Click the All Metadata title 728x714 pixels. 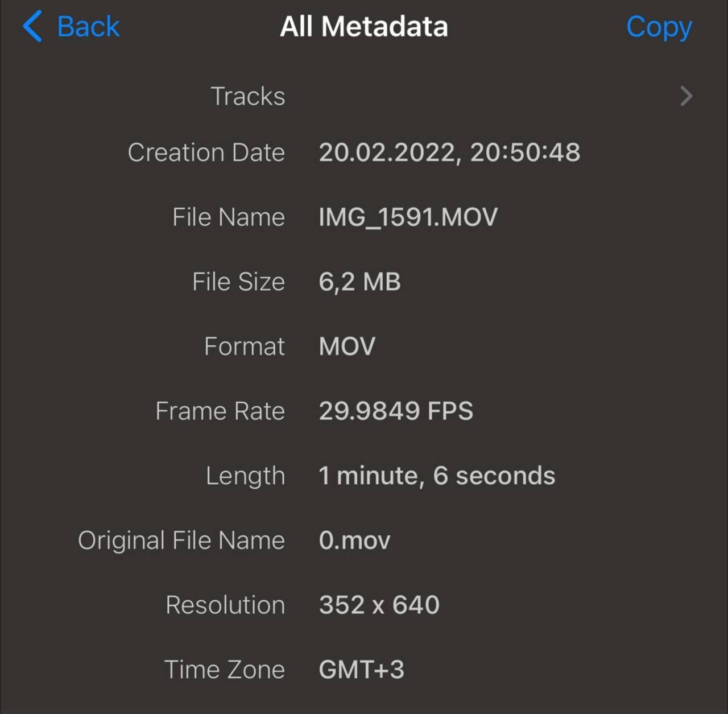click(x=364, y=27)
